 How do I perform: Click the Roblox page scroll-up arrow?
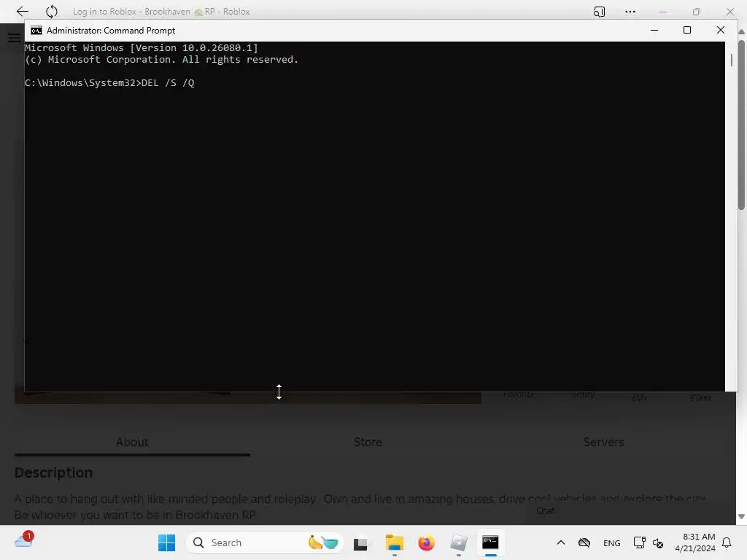tap(741, 32)
